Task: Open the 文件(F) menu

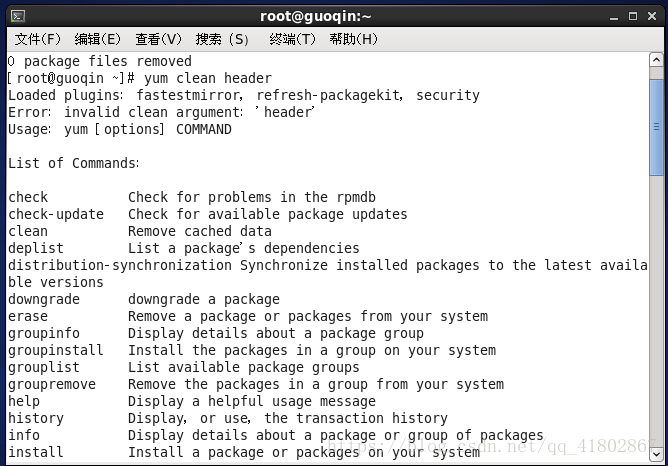Action: click(37, 39)
